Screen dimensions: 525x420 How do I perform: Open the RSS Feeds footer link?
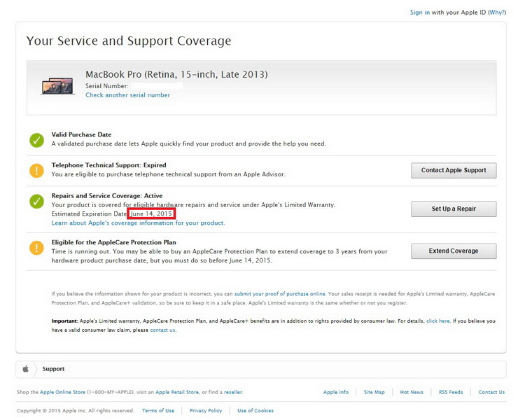click(x=451, y=392)
